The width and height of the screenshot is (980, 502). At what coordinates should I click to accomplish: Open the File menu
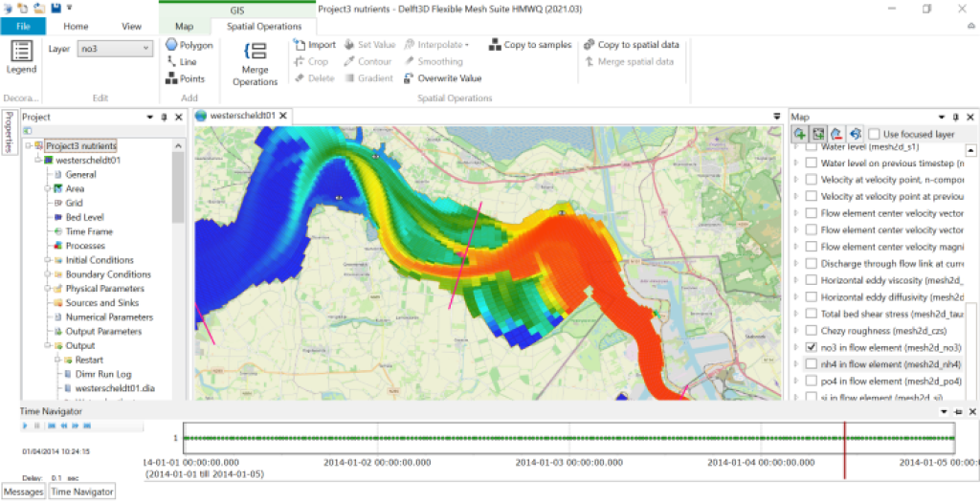click(x=24, y=27)
